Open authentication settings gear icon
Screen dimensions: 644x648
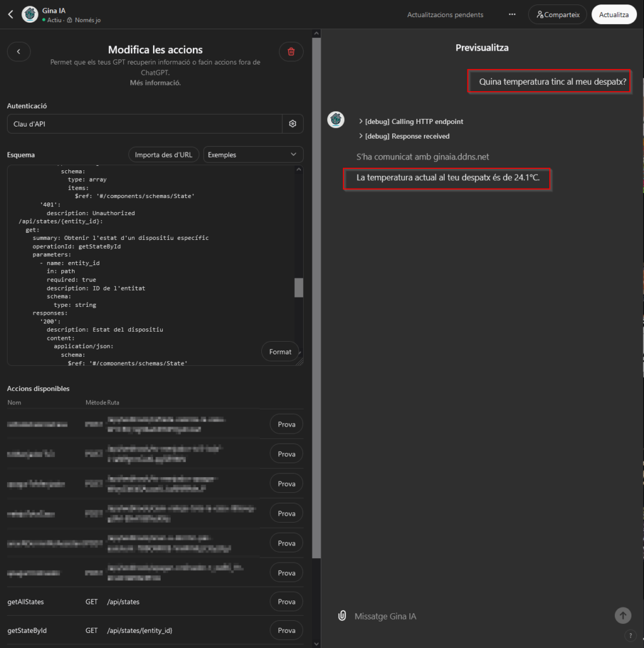[x=293, y=124]
